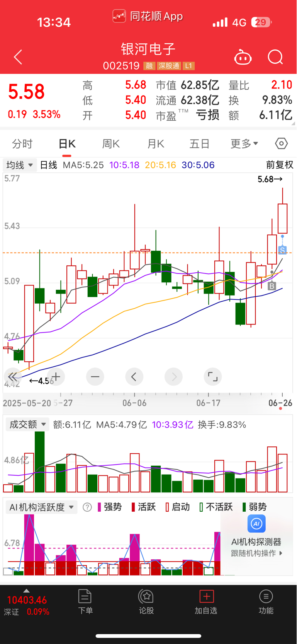Image resolution: width=297 pixels, height=644 pixels.
Task: Tap market cap 62.85亿 value
Action: pyautogui.click(x=200, y=85)
